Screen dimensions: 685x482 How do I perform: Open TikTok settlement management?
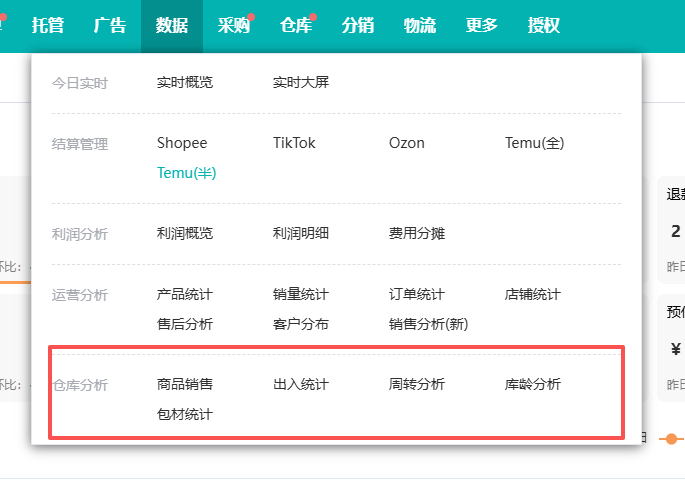click(x=294, y=143)
